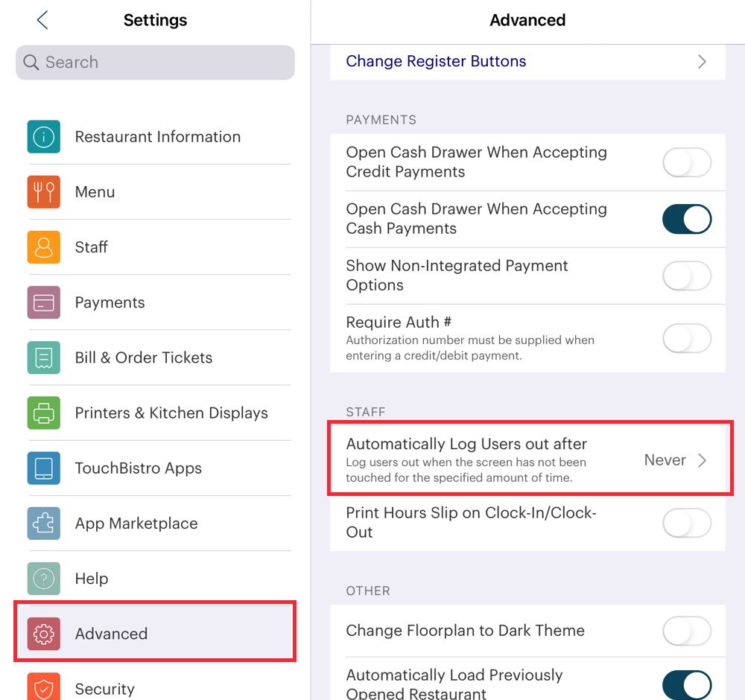This screenshot has width=745, height=700.
Task: Open the Change Register Buttons link
Action: (x=436, y=61)
